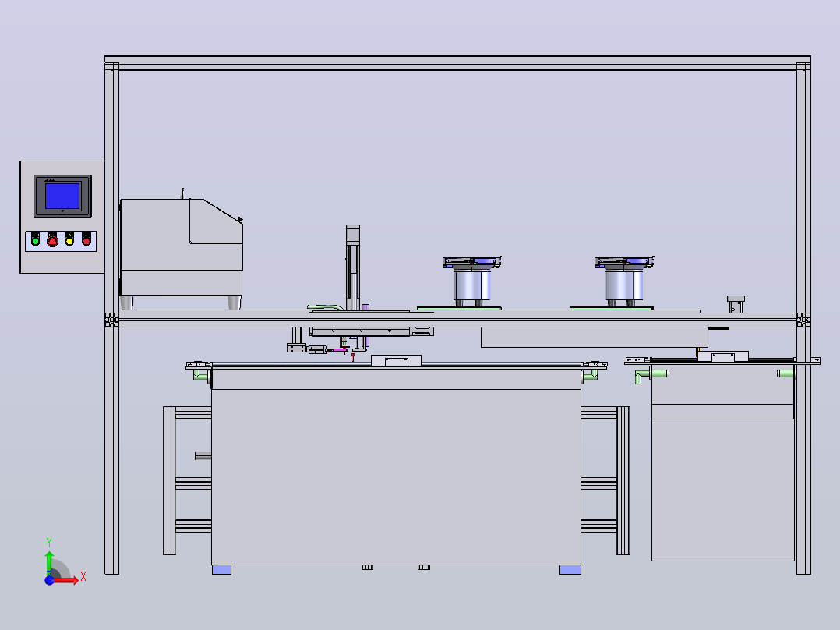The height and width of the screenshot is (630, 840).
Task: Select the yellow push button on control panel
Action: click(69, 241)
